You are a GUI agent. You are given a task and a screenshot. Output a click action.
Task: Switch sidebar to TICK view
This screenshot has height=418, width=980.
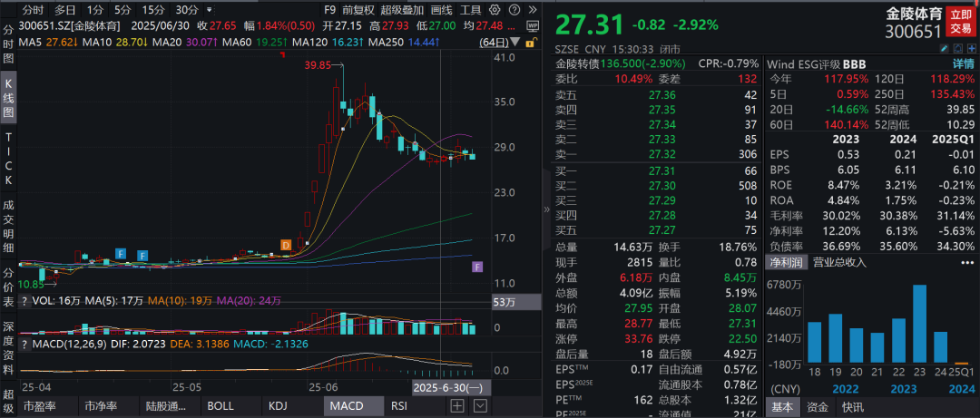click(9, 158)
